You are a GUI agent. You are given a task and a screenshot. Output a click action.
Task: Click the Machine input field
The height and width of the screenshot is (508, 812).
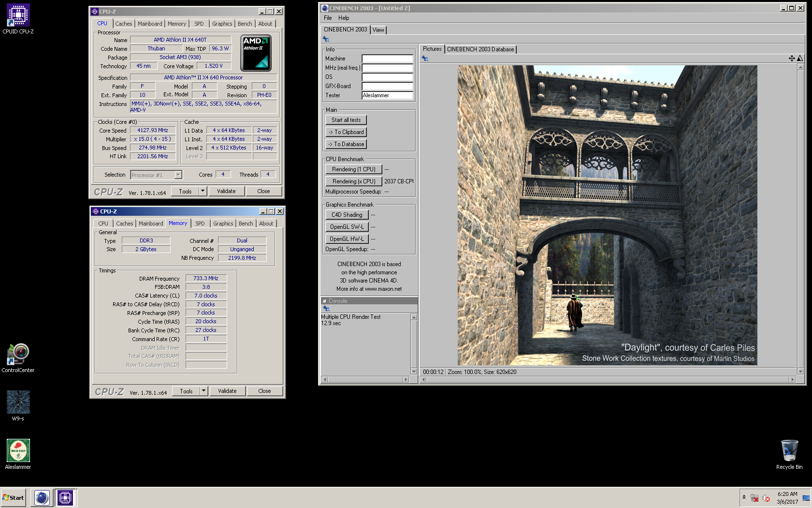(388, 59)
